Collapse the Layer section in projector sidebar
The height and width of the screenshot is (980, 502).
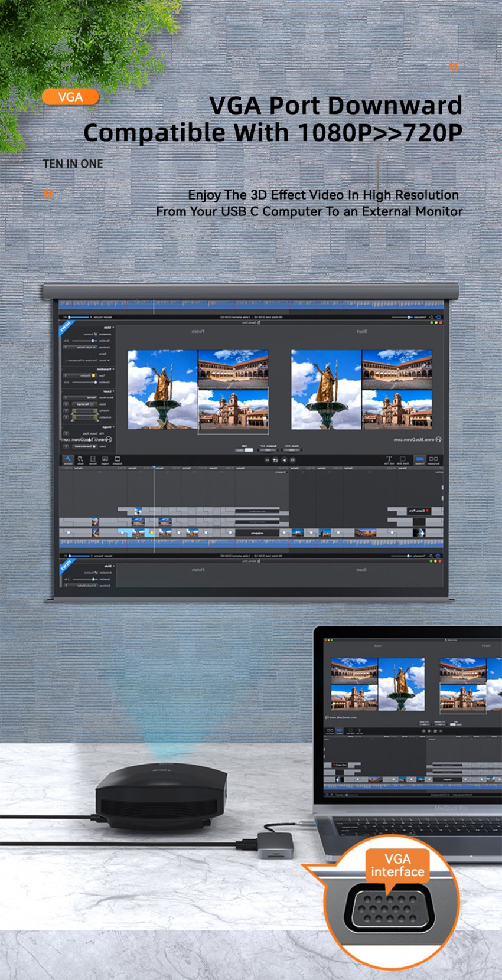[x=113, y=391]
